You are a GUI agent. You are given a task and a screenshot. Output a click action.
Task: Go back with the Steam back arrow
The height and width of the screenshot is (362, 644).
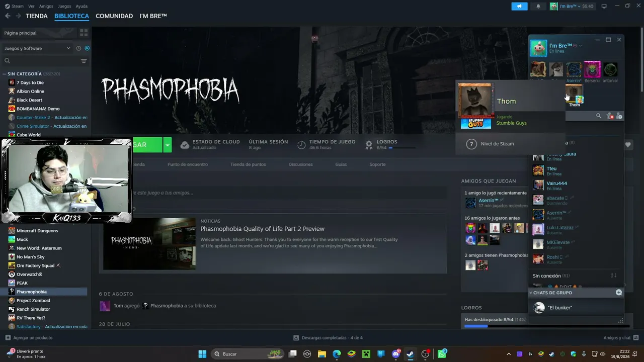pos(8,16)
